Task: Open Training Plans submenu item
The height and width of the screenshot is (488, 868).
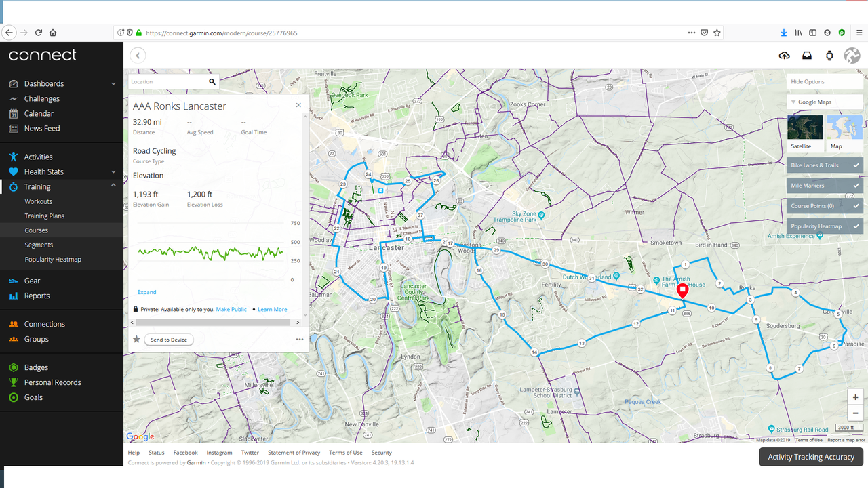Action: 45,216
